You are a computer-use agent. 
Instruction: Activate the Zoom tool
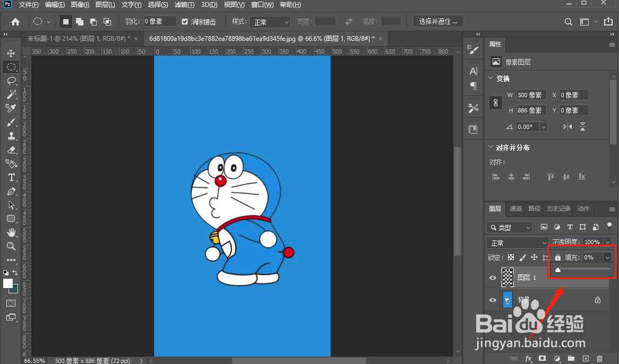[x=12, y=246]
